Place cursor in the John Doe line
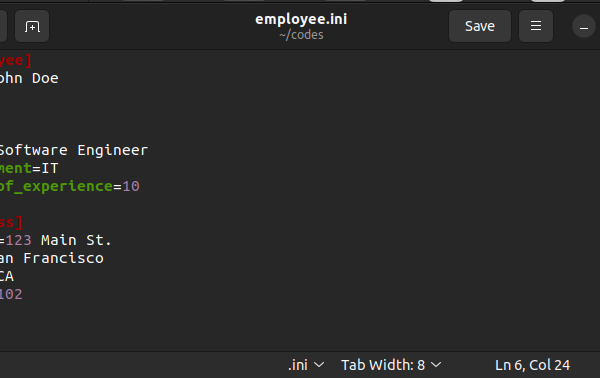 (29, 78)
